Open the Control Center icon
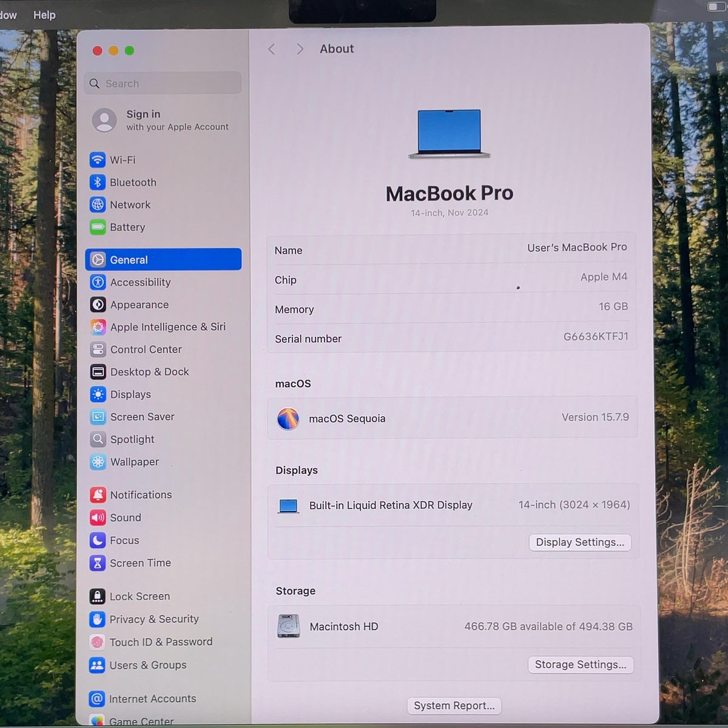Image resolution: width=728 pixels, height=728 pixels. click(x=98, y=349)
